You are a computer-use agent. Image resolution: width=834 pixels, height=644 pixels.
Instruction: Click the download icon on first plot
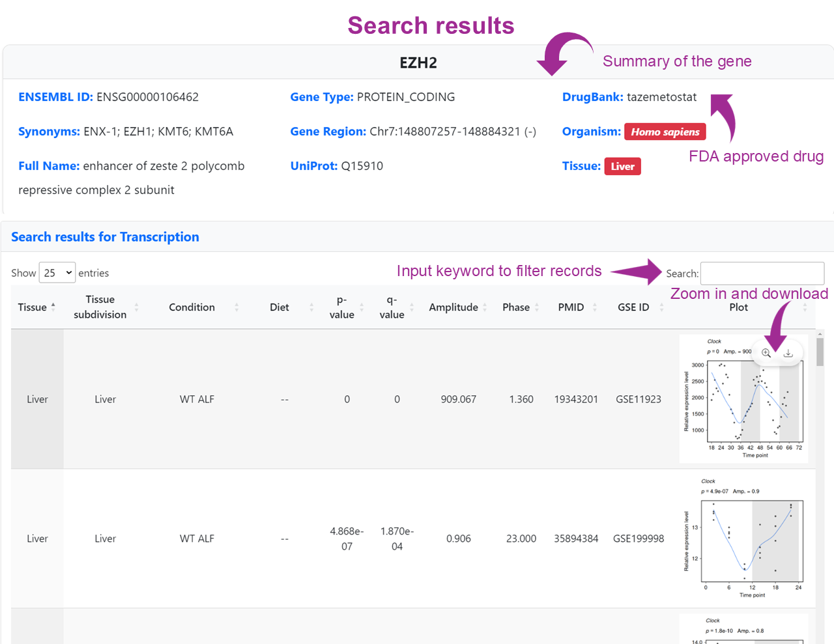point(788,353)
